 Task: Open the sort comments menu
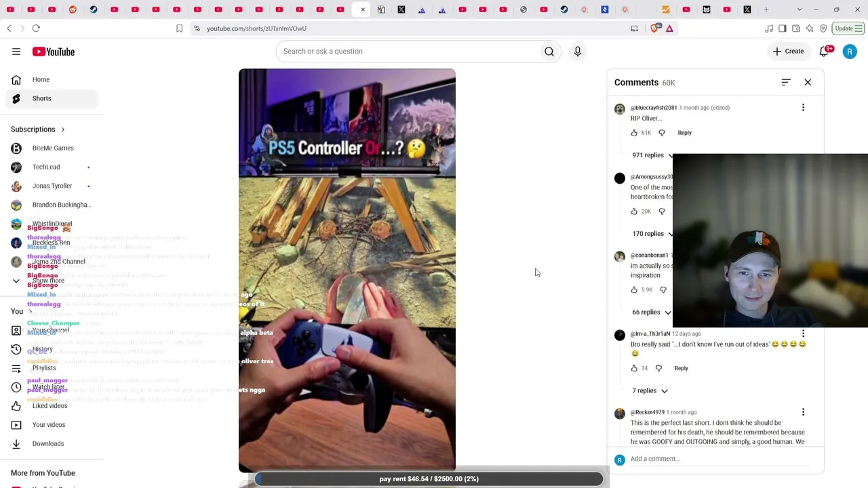786,82
